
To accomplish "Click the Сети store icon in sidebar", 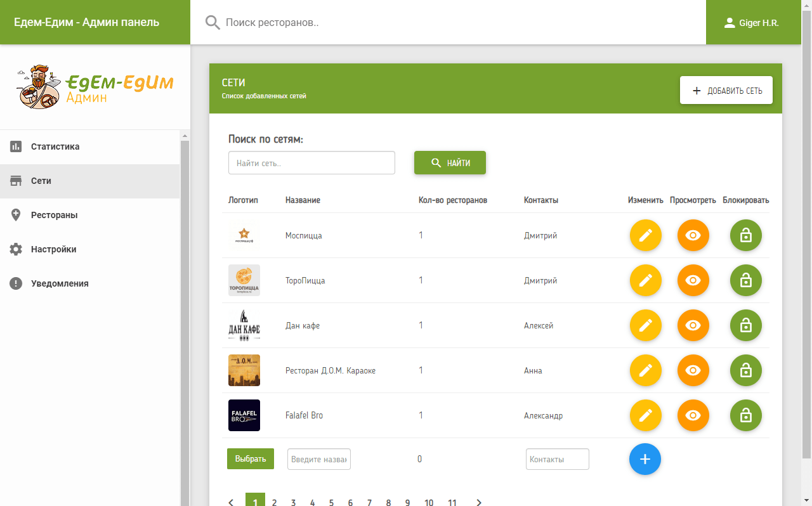I will click(16, 181).
